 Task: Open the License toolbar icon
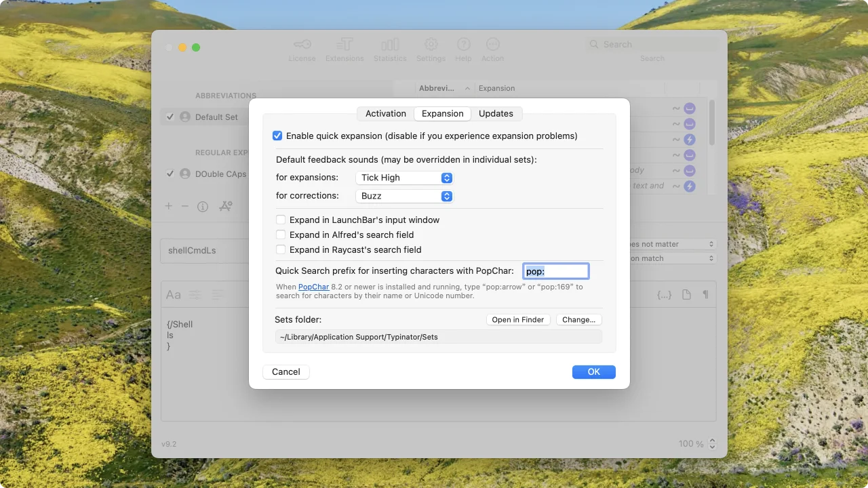302,45
